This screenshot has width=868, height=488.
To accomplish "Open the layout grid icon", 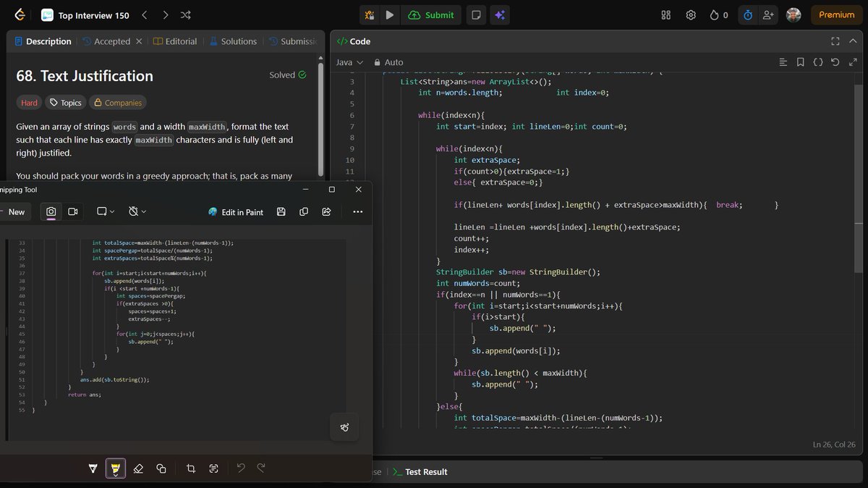I will pyautogui.click(x=666, y=14).
